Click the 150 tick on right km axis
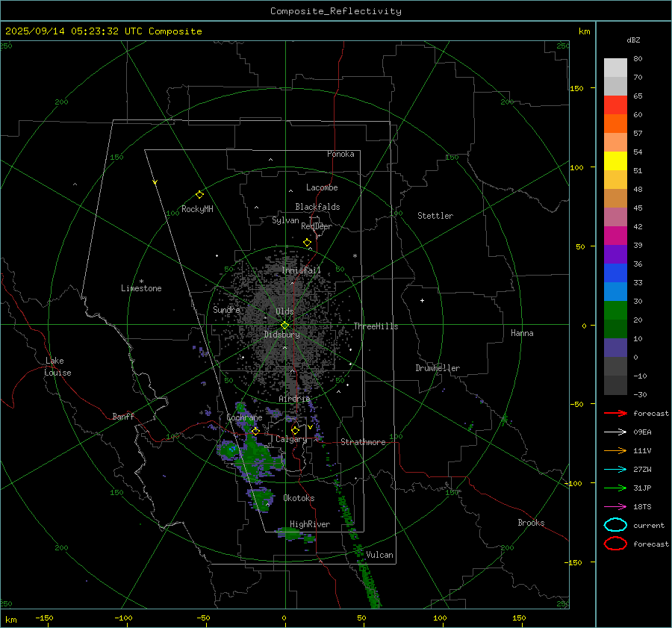672x628 pixels. (577, 88)
